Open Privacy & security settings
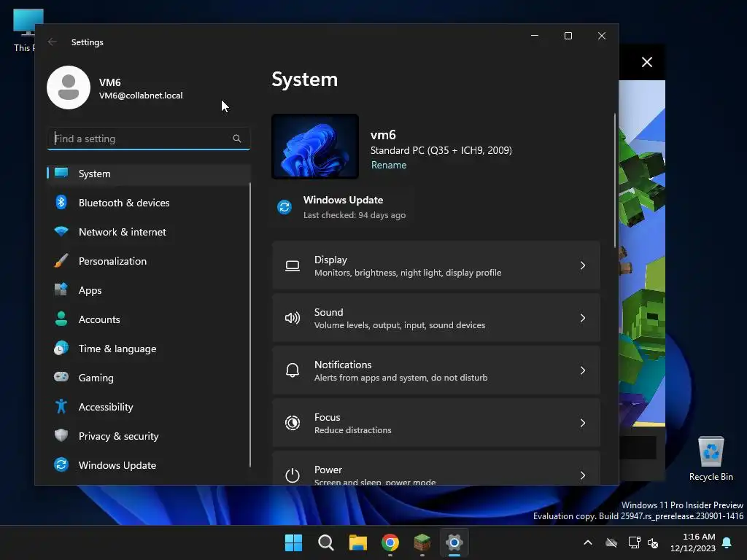This screenshot has width=747, height=560. click(149, 436)
